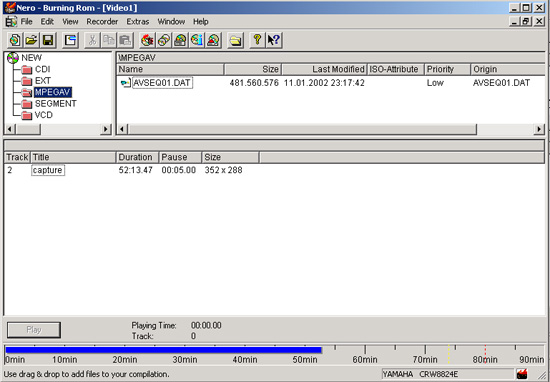Create a new compilation from the toolbar
Viewport: 550px width, 382px height.
pos(15,40)
